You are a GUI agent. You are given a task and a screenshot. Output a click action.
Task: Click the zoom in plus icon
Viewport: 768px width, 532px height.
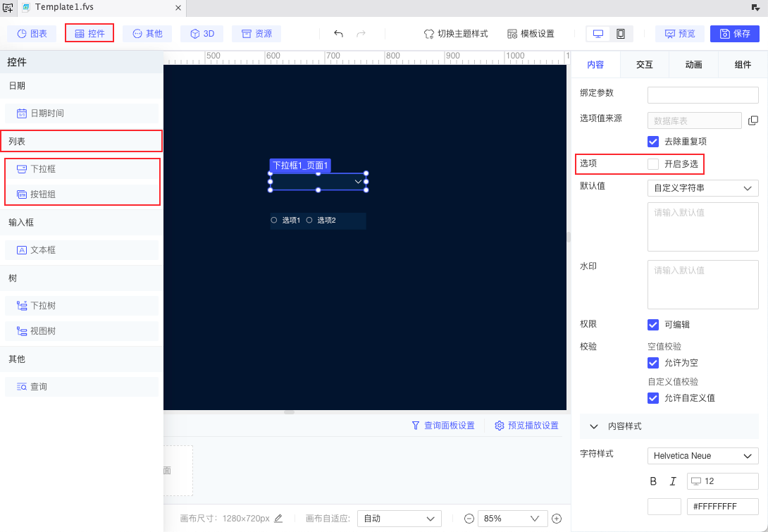pyautogui.click(x=557, y=519)
